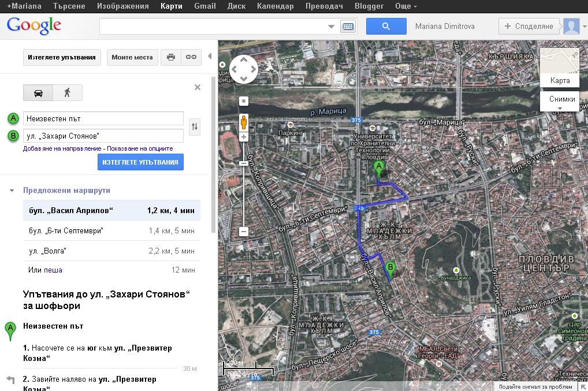588x391 pixels.
Task: Open the on-screen keyboard icon
Action: click(x=348, y=26)
